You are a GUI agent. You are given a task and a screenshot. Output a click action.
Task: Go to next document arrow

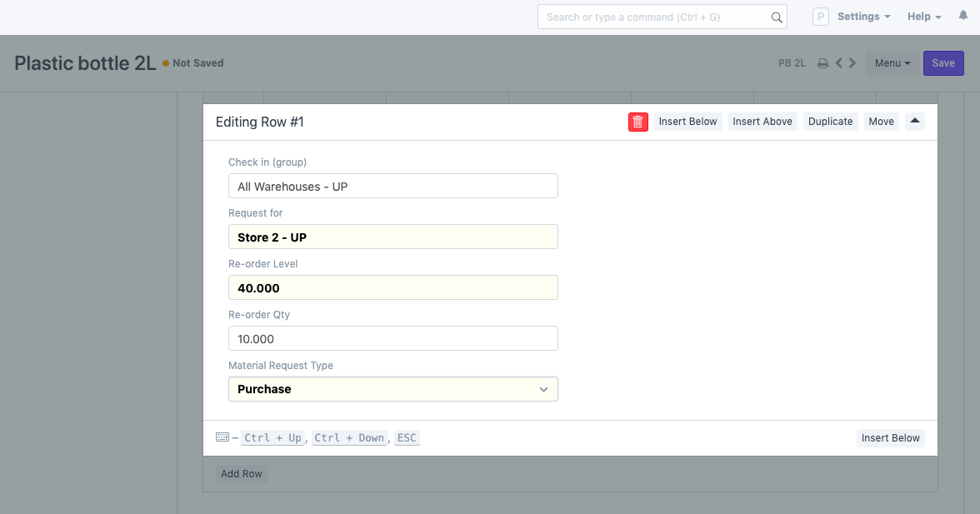click(852, 63)
